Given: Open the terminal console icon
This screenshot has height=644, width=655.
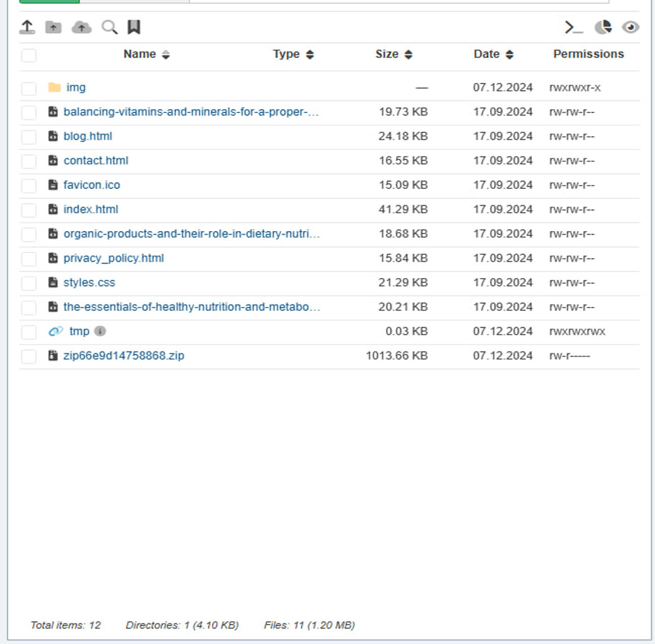Looking at the screenshot, I should pyautogui.click(x=573, y=27).
